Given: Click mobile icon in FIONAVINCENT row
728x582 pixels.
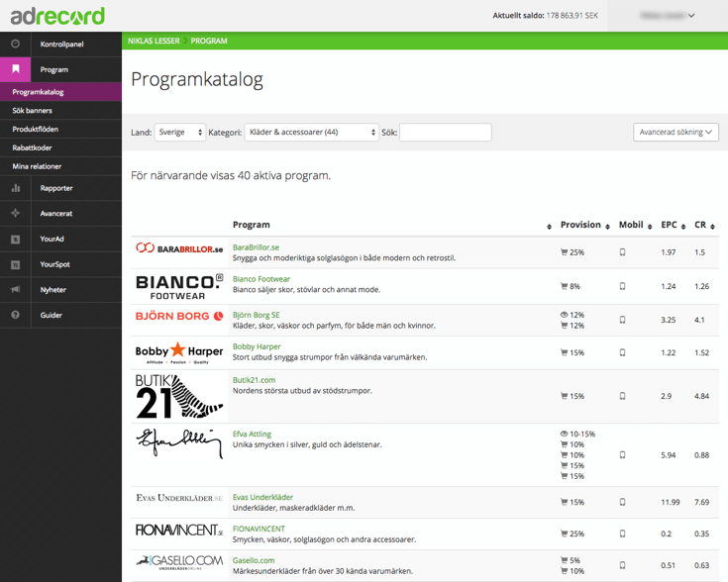Looking at the screenshot, I should click(622, 533).
